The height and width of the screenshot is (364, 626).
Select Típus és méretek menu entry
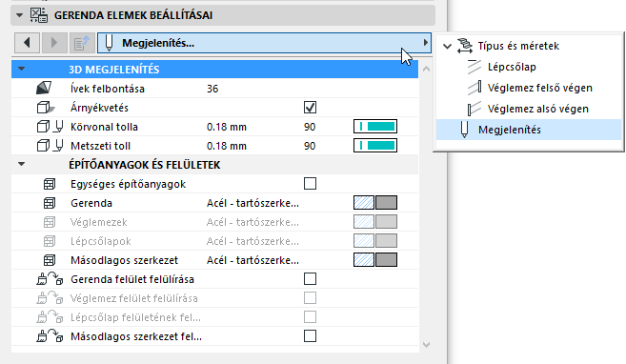tap(519, 46)
